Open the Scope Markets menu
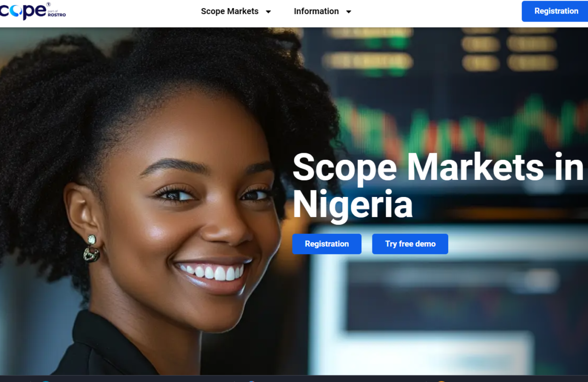The height and width of the screenshot is (382, 588). click(230, 11)
